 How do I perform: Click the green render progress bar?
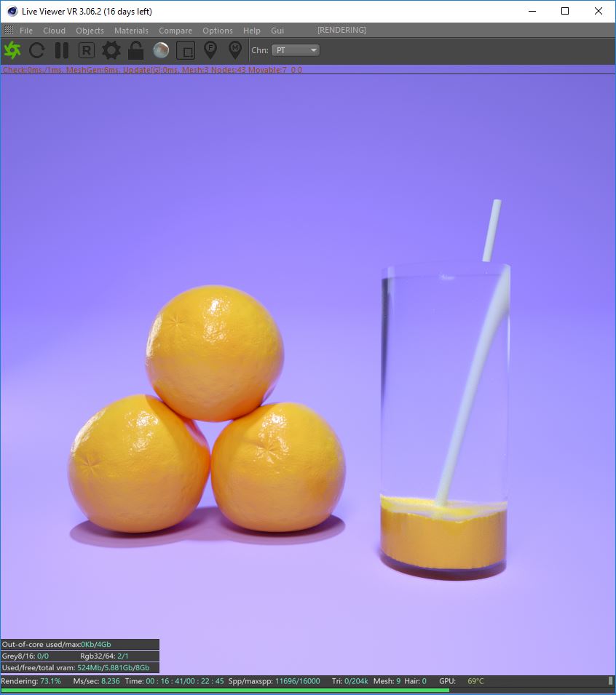[x=225, y=690]
